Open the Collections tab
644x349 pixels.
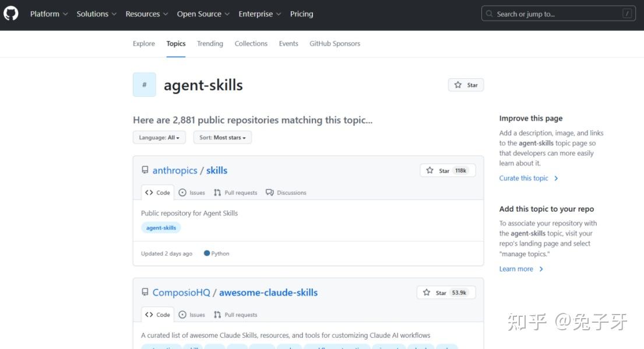[x=251, y=44]
